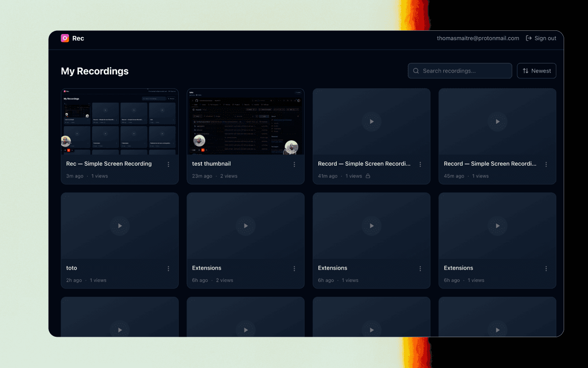Viewport: 588px width, 368px height.
Task: Click the sort arrows icon beside Newest
Action: (x=526, y=70)
